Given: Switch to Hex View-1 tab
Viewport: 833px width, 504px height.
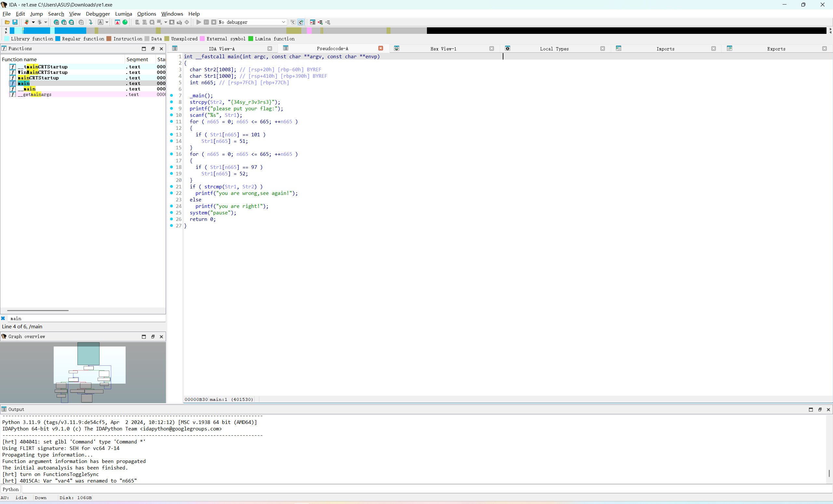Looking at the screenshot, I should 443,49.
